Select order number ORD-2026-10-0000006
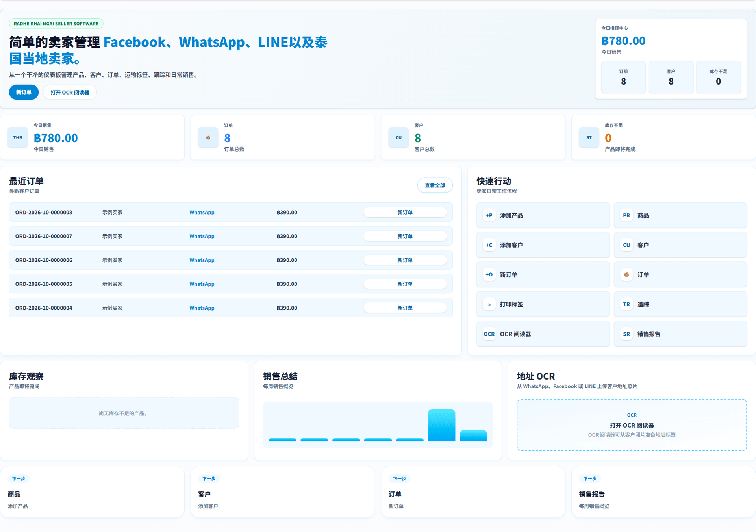756x532 pixels. click(44, 260)
